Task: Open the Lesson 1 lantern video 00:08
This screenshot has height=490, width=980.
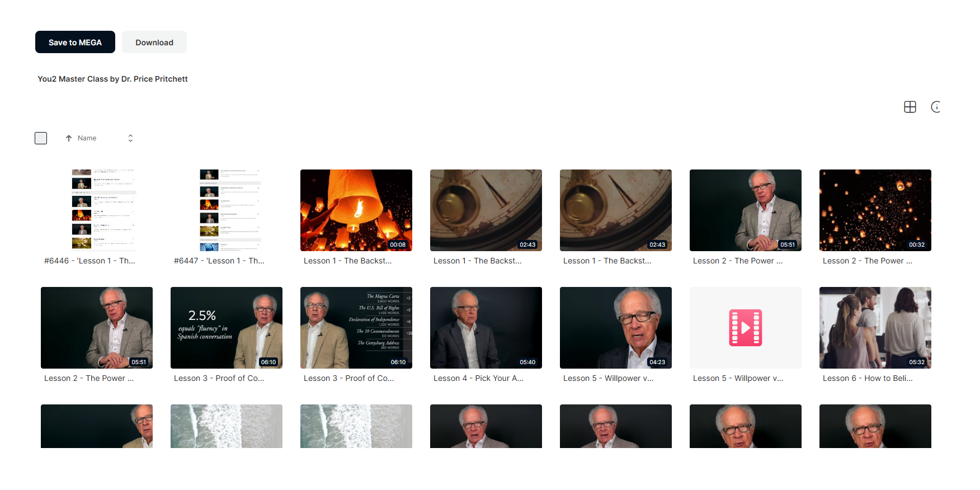Action: pyautogui.click(x=356, y=210)
